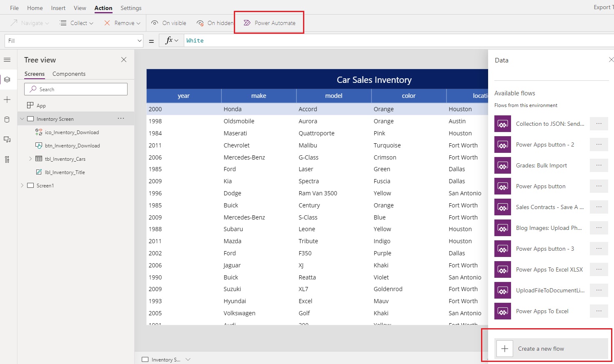Open options for the Grades: Bulk Import flow
614x364 pixels.
tap(599, 165)
